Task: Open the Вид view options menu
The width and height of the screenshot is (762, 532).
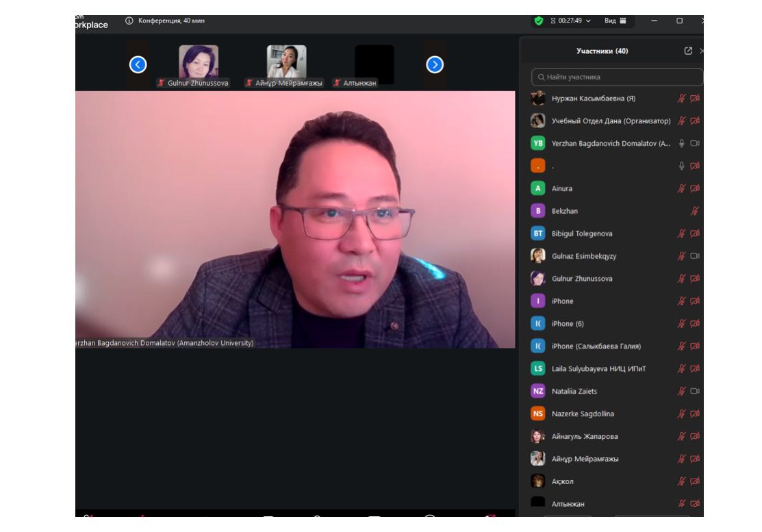Action: coord(615,21)
